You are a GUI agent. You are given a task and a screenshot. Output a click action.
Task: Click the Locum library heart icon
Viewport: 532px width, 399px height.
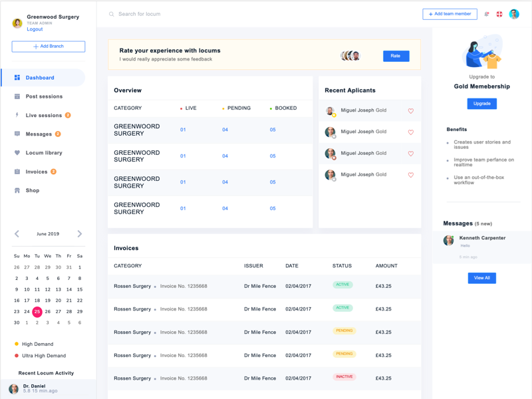point(17,153)
